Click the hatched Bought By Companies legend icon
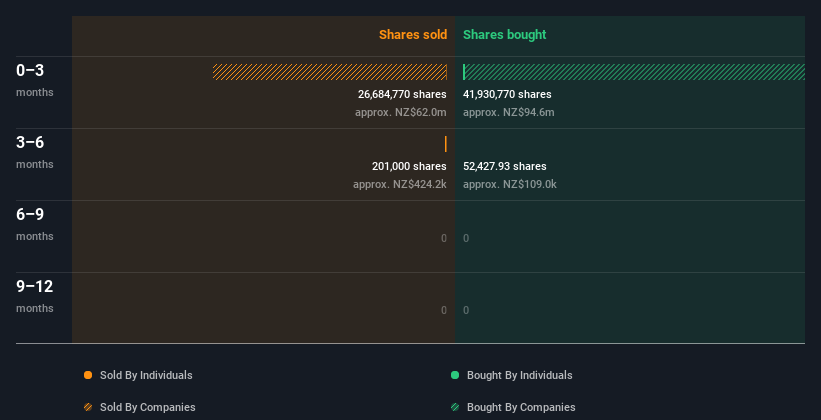Image resolution: width=821 pixels, height=420 pixels. 455,407
